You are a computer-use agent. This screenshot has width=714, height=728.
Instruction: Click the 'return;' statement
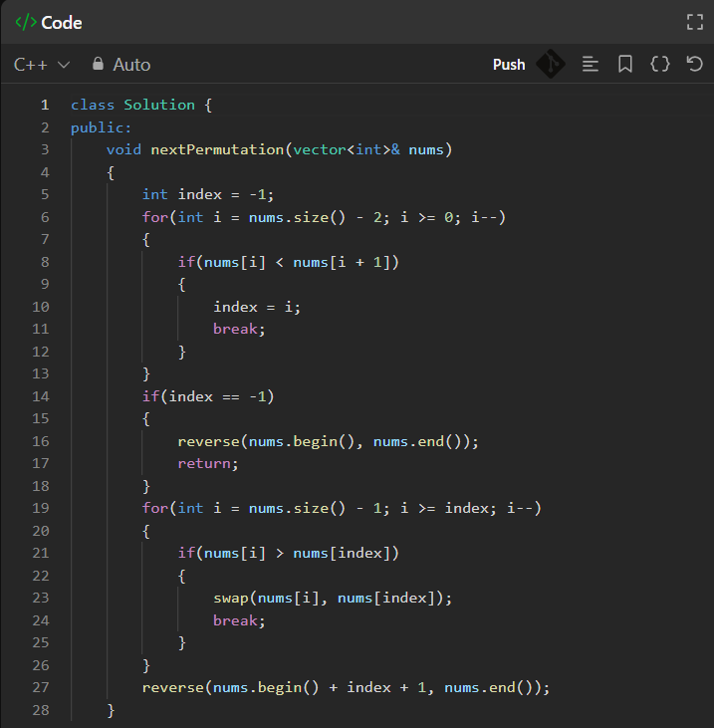point(208,463)
